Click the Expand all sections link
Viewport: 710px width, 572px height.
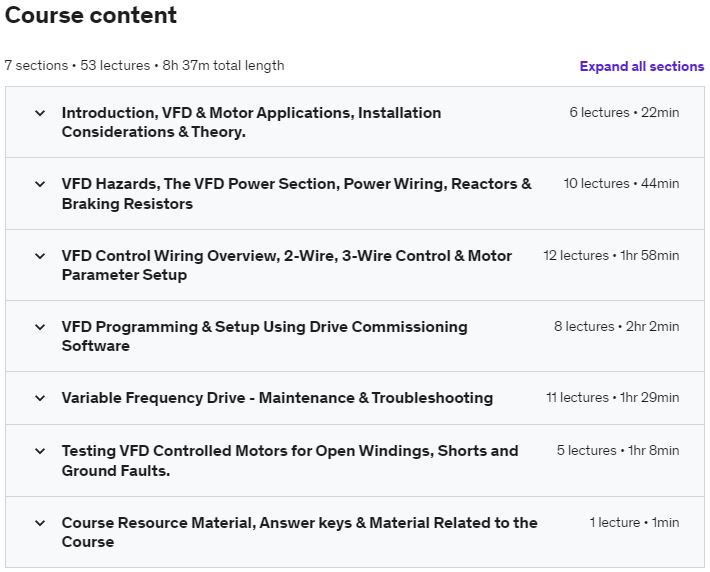[x=641, y=66]
